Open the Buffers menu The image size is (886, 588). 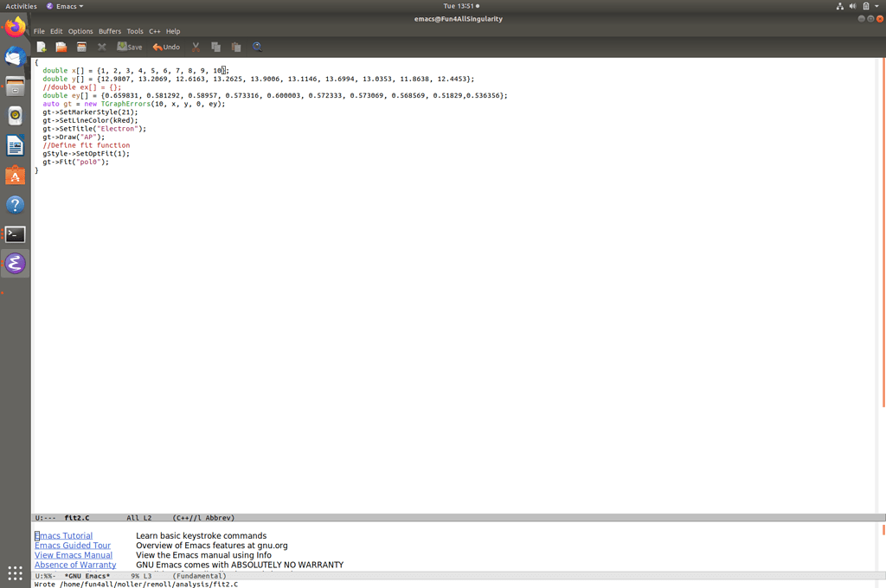point(109,30)
